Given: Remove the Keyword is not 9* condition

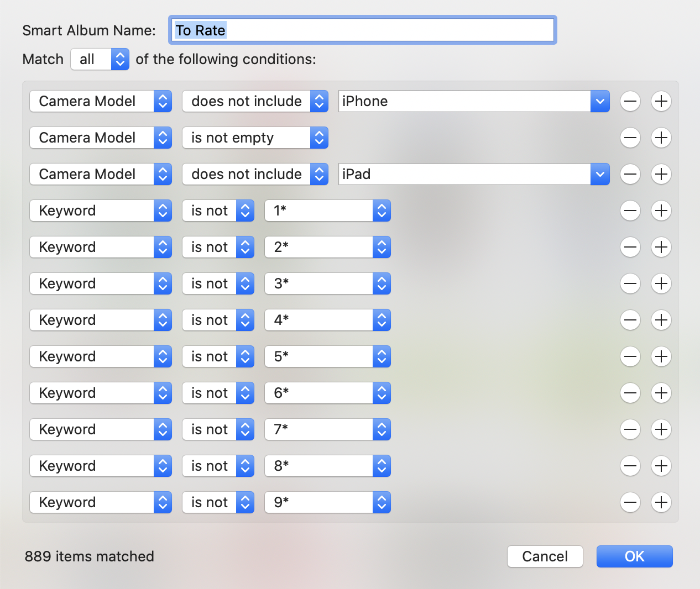Looking at the screenshot, I should [630, 502].
